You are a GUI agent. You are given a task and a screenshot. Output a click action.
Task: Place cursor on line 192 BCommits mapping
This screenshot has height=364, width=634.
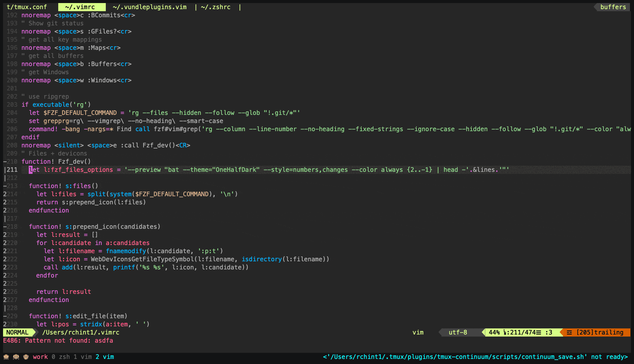[x=78, y=15]
